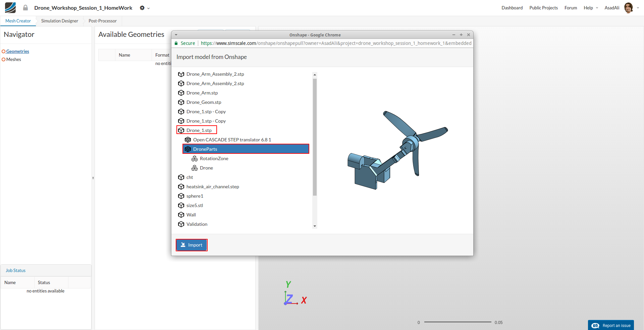Screen dimensions: 644x330
Task: Select the first Drone_1.stp - Copy document
Action: (206, 112)
